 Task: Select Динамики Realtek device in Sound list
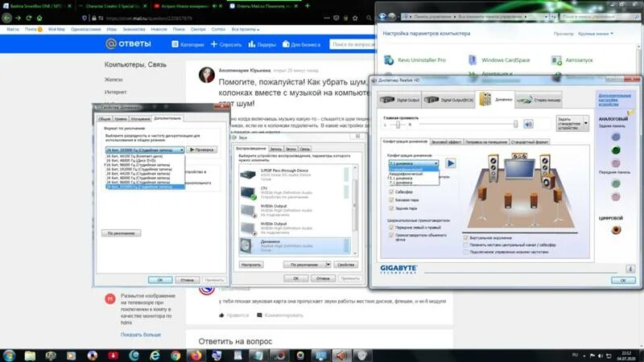pos(293,245)
